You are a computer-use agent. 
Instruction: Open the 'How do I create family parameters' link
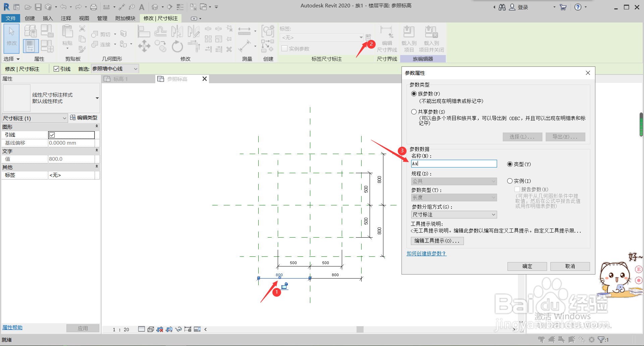[x=426, y=253]
